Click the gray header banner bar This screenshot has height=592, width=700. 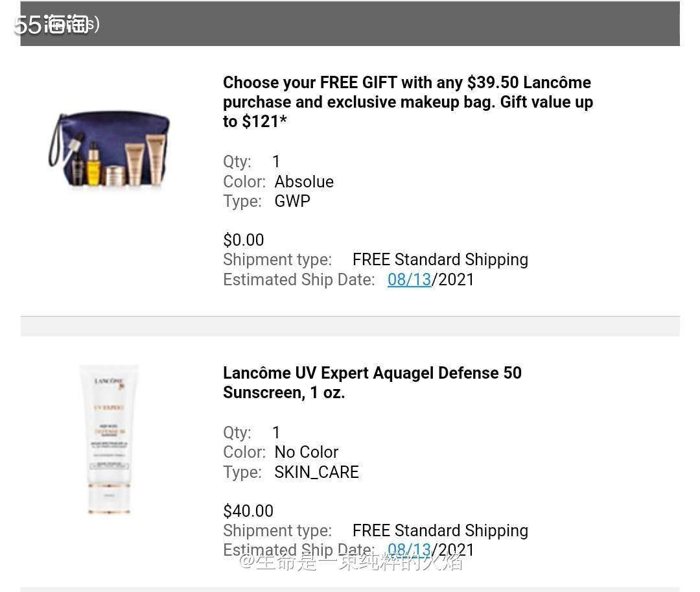pyautogui.click(x=350, y=23)
